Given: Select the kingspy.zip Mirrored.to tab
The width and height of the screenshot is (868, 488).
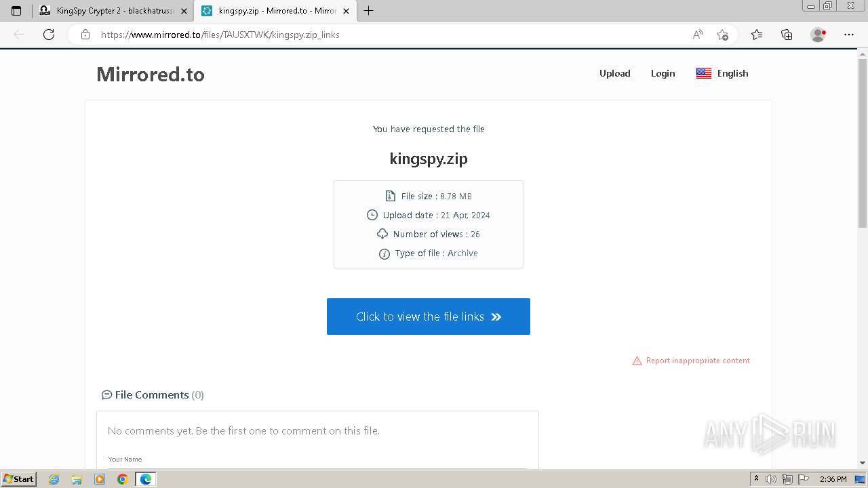Looking at the screenshot, I should point(275,11).
